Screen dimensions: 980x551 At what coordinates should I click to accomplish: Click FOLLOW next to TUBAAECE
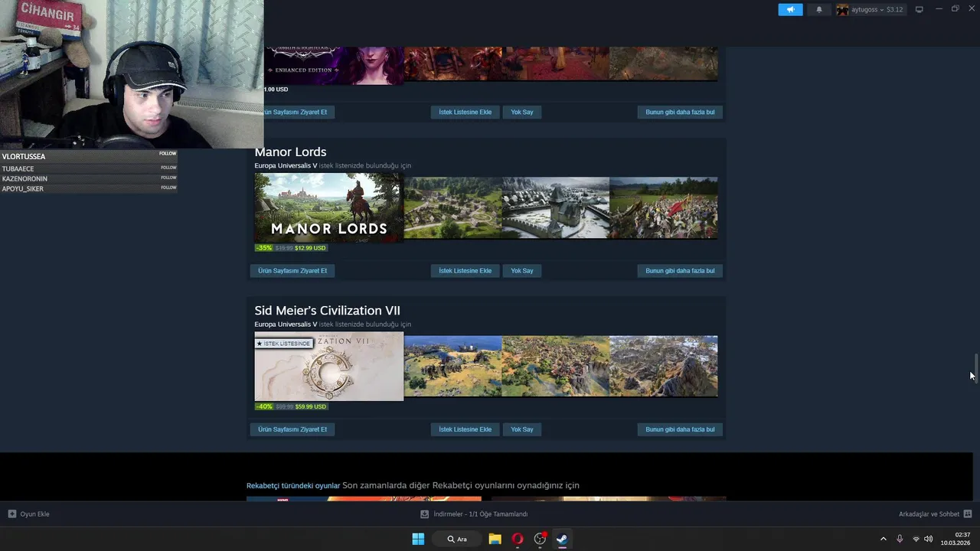(x=168, y=168)
